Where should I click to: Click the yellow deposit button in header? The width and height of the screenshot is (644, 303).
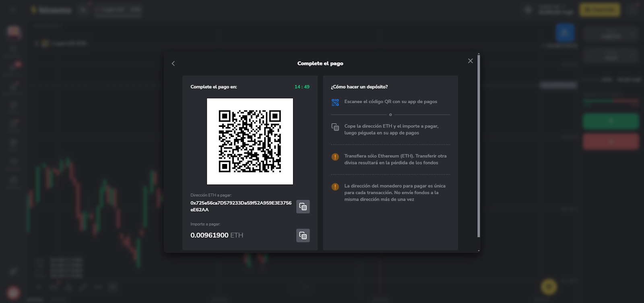[x=599, y=10]
